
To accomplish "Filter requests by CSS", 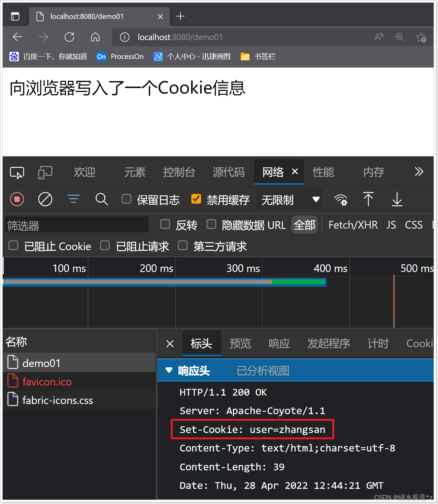I will point(414,225).
